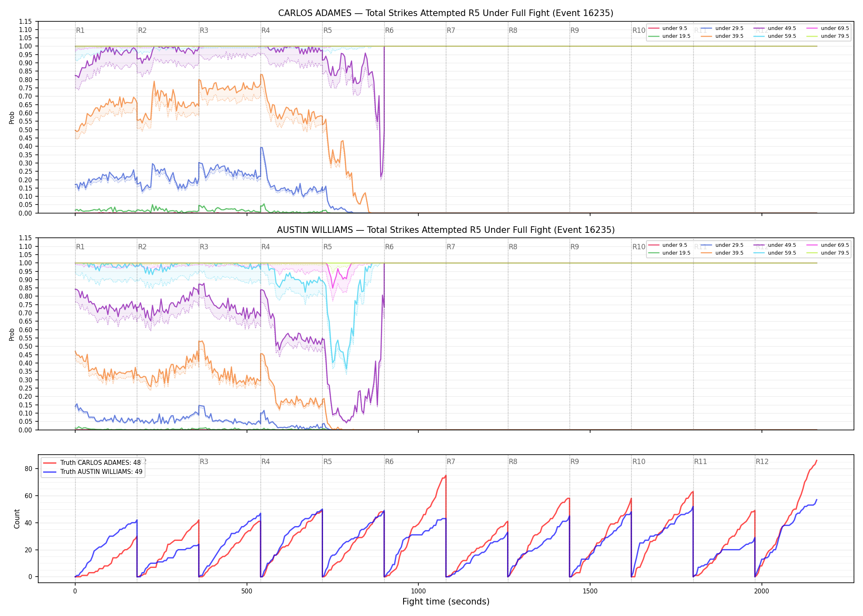Select the R8 marker in Carlos Adames chart
Image resolution: width=863 pixels, height=616 pixels.
pyautogui.click(x=513, y=30)
